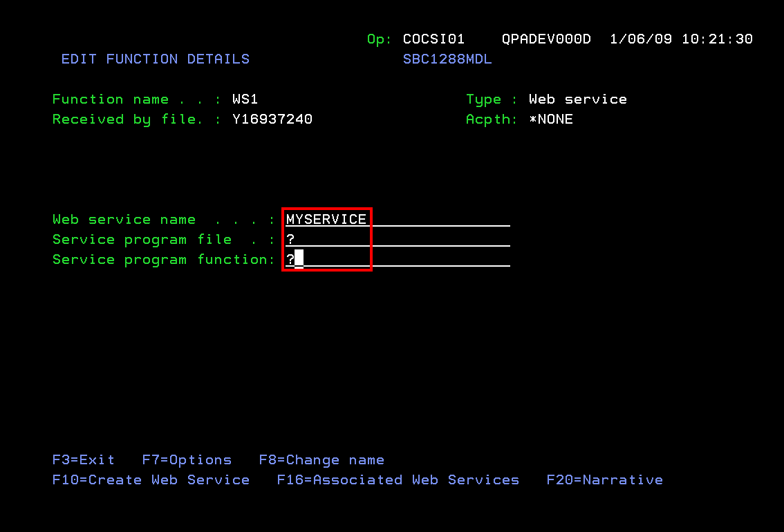
Task: Click the Op: label
Action: pyautogui.click(x=380, y=39)
